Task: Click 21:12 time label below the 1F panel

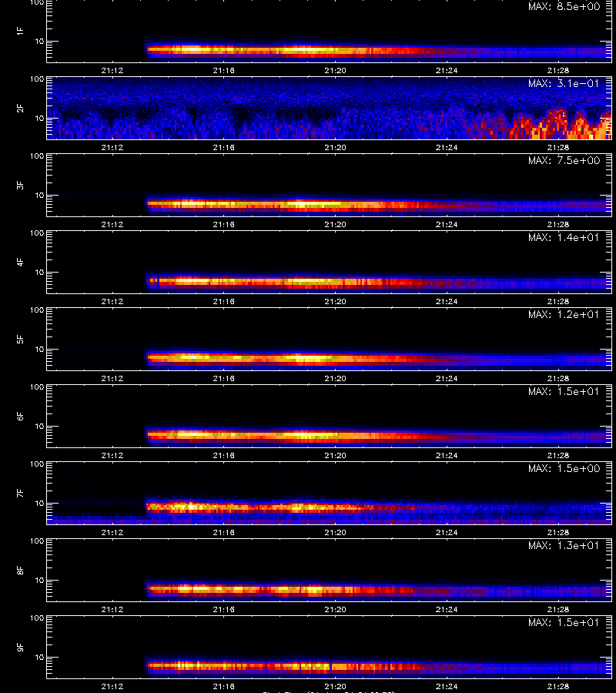Action: (x=112, y=70)
